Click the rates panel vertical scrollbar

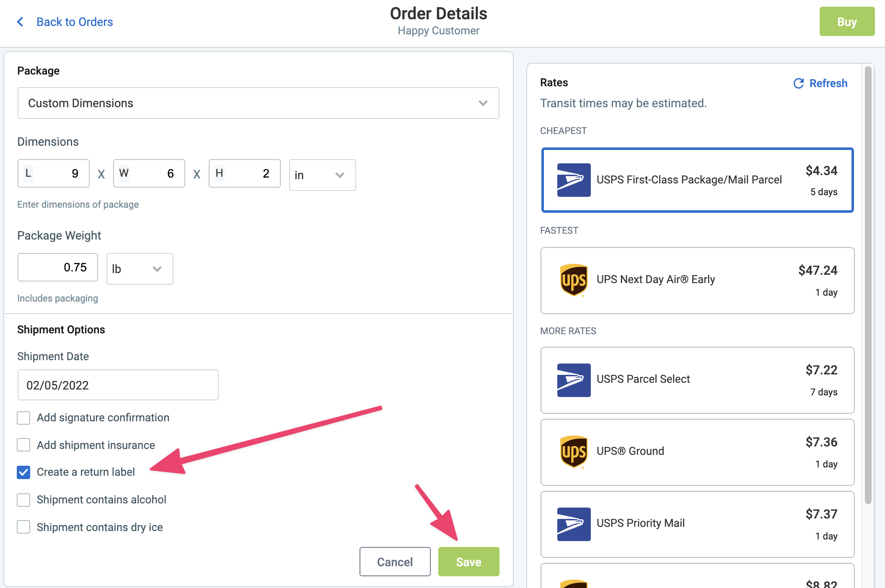click(x=868, y=285)
